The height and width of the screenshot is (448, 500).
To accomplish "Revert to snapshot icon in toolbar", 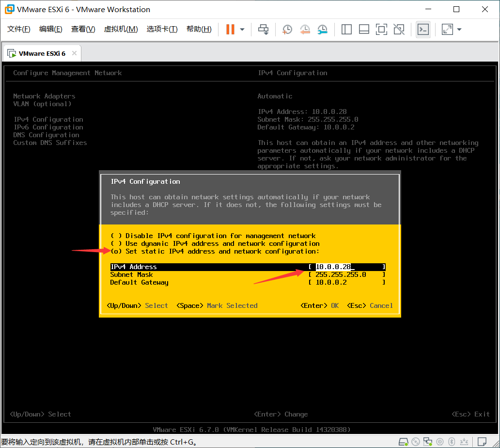I will pyautogui.click(x=305, y=30).
